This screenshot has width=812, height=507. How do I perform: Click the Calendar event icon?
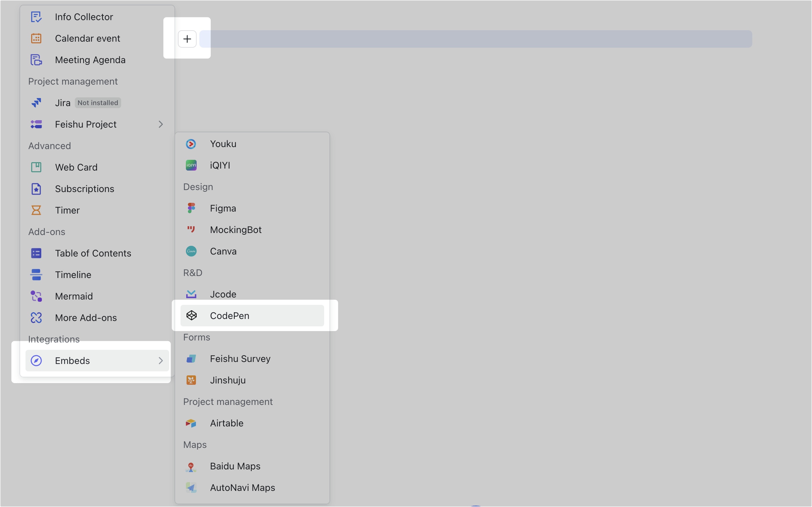click(36, 38)
